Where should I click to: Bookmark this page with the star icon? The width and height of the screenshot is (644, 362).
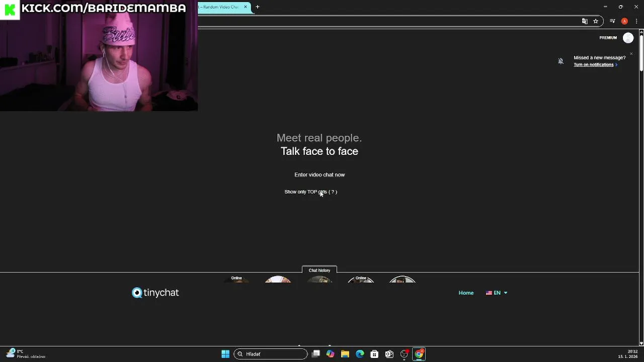pos(596,21)
